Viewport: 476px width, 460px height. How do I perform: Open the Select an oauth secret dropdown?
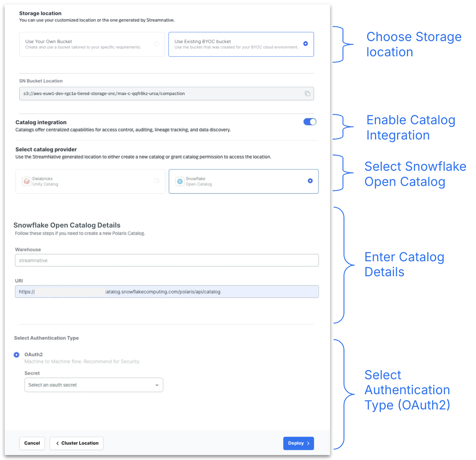click(x=93, y=385)
